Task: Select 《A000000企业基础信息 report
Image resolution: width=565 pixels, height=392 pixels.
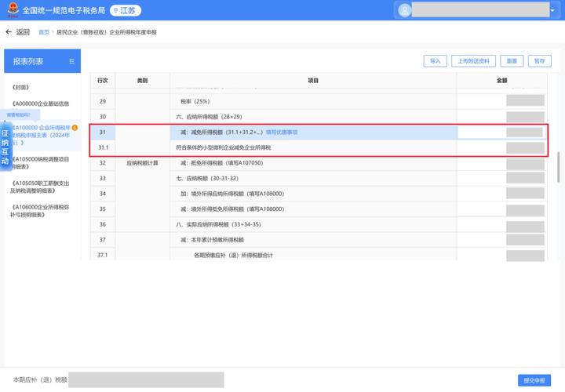Action: point(40,103)
